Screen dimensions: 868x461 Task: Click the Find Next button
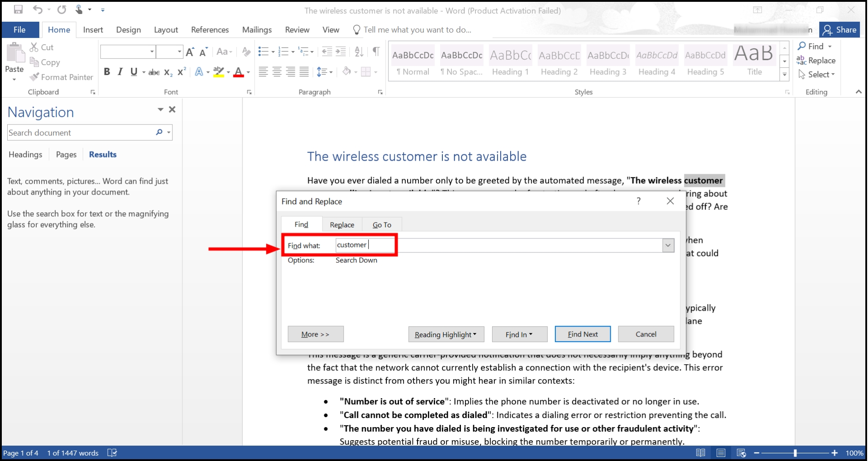click(x=583, y=334)
